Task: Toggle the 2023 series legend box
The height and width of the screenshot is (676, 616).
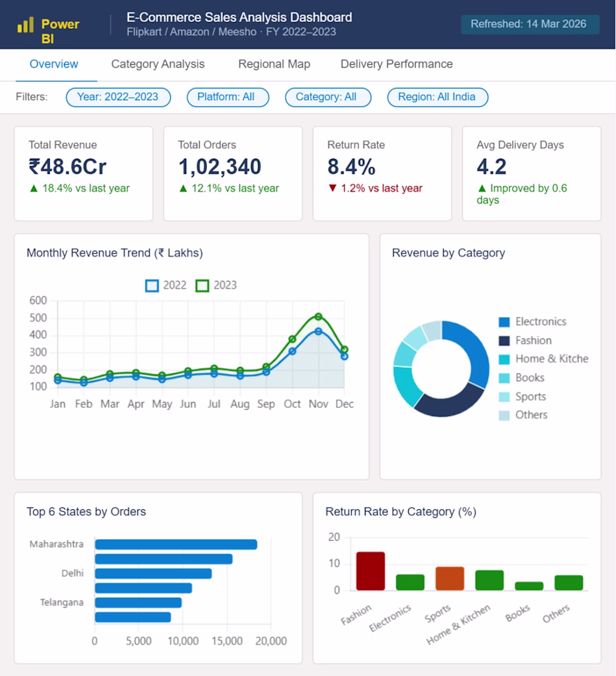Action: coord(202,286)
